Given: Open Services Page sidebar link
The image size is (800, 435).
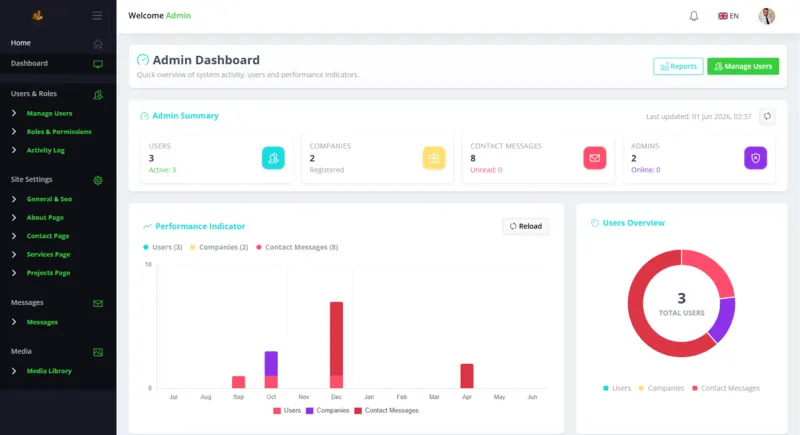Looking at the screenshot, I should pos(48,254).
